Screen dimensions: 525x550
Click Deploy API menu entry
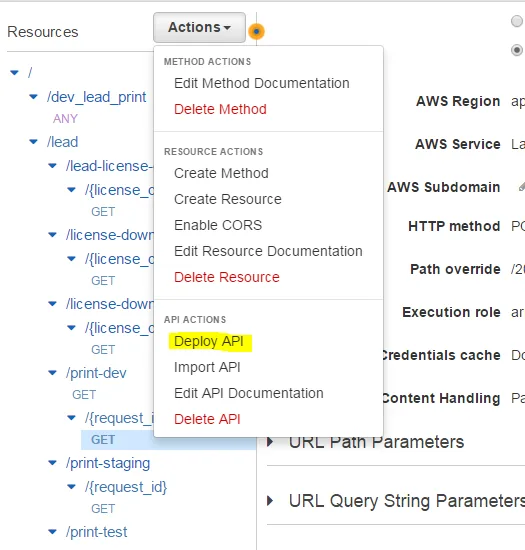click(x=209, y=341)
